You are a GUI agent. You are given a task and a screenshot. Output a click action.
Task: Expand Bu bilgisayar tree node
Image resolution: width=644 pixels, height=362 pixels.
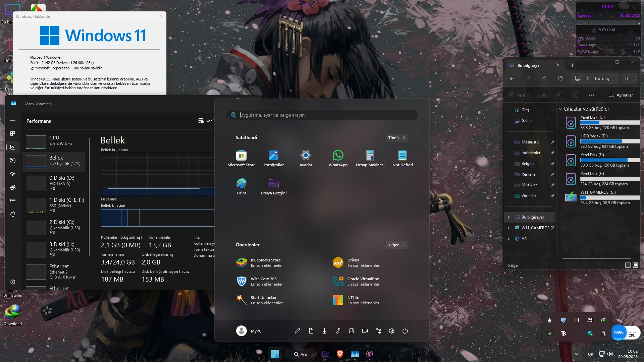click(x=508, y=217)
